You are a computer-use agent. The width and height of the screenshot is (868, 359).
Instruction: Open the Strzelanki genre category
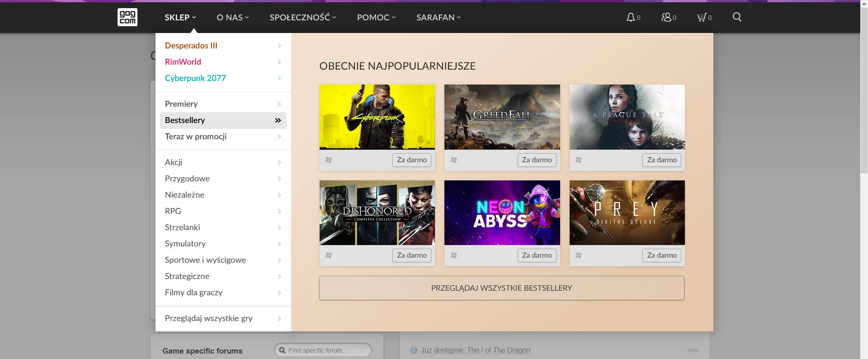click(223, 227)
